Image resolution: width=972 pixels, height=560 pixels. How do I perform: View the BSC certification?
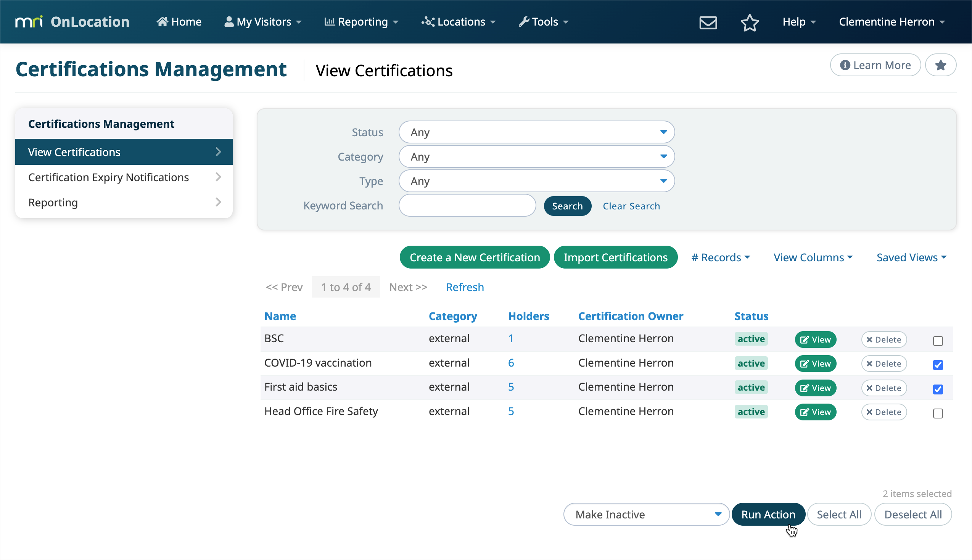816,340
